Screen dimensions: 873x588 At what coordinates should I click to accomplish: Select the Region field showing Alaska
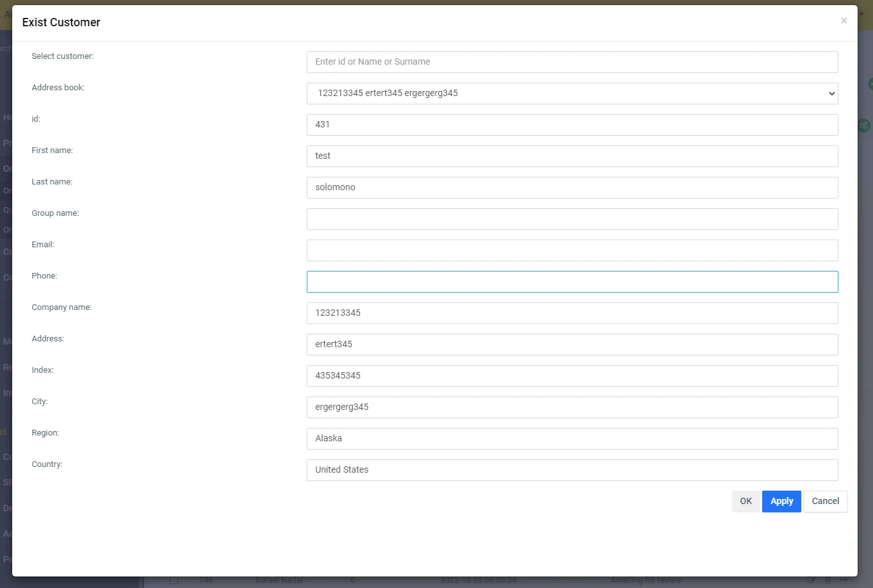[572, 439]
